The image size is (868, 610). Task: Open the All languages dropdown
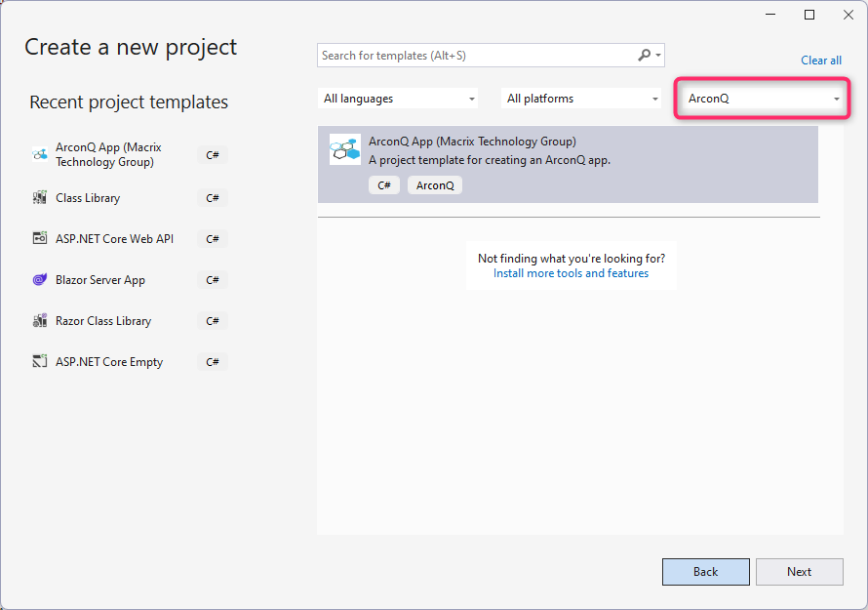398,99
